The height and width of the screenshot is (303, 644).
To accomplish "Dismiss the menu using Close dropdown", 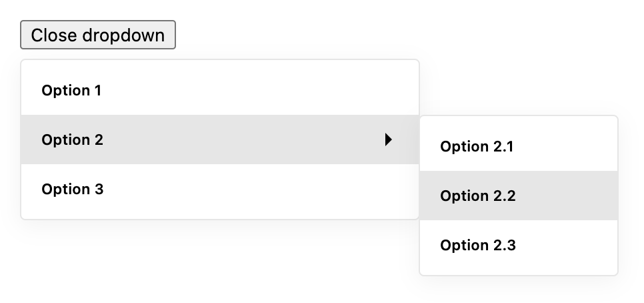I will tap(98, 35).
